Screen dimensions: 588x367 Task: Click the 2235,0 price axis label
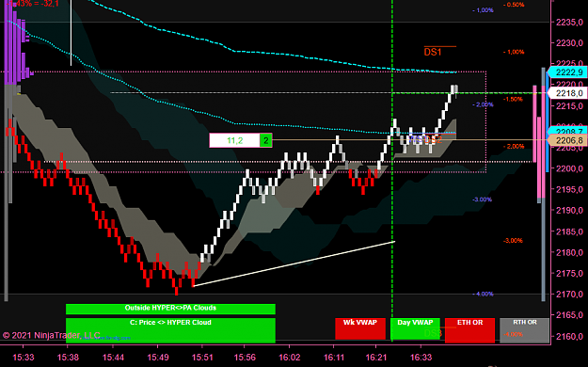pos(569,23)
